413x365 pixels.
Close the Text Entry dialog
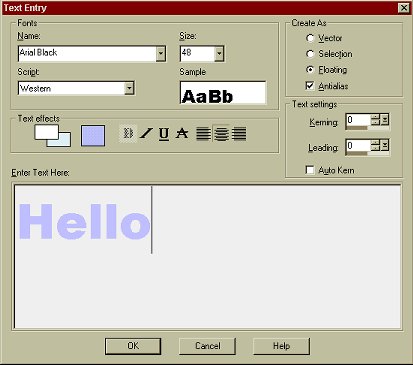404,8
